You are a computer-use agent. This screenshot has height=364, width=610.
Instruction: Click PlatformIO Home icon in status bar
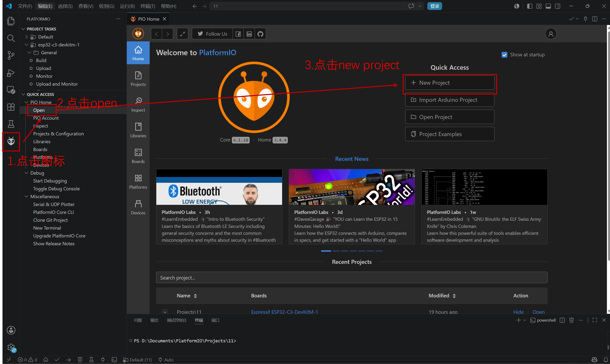click(46, 360)
